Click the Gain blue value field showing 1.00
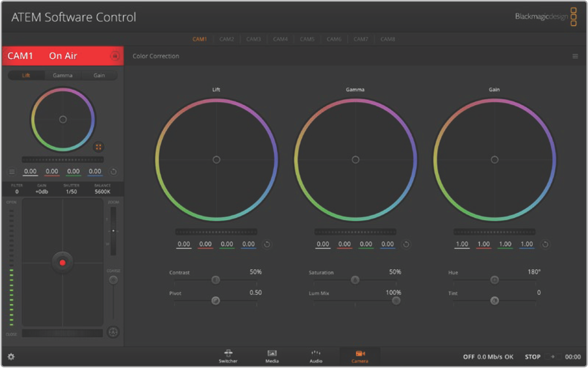Screen dimensions: 588x368 (x=527, y=244)
